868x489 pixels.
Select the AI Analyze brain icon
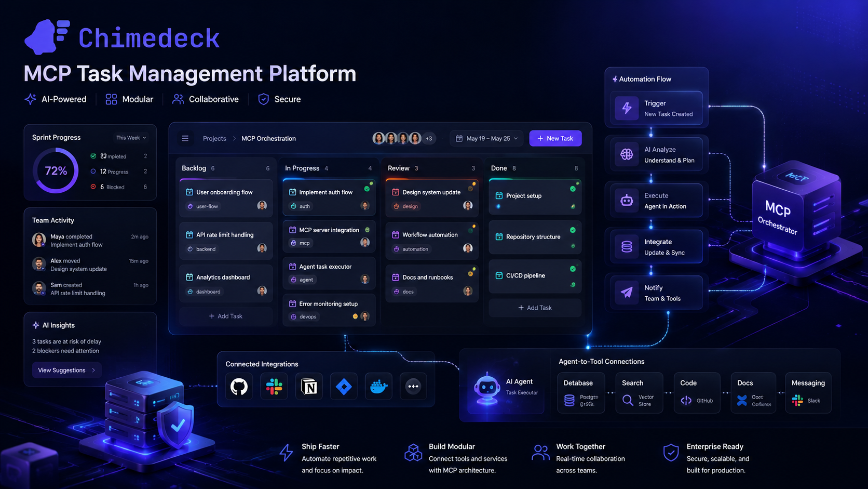click(x=627, y=154)
